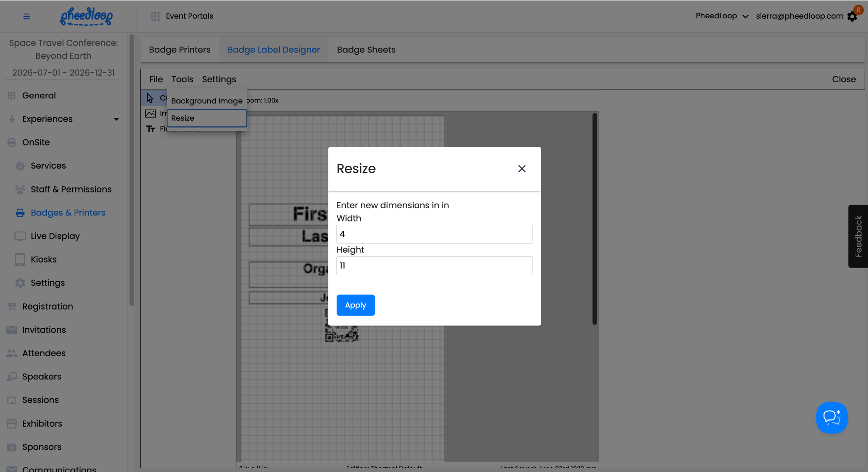Apply the new dimensions
The image size is (868, 472).
pyautogui.click(x=356, y=305)
